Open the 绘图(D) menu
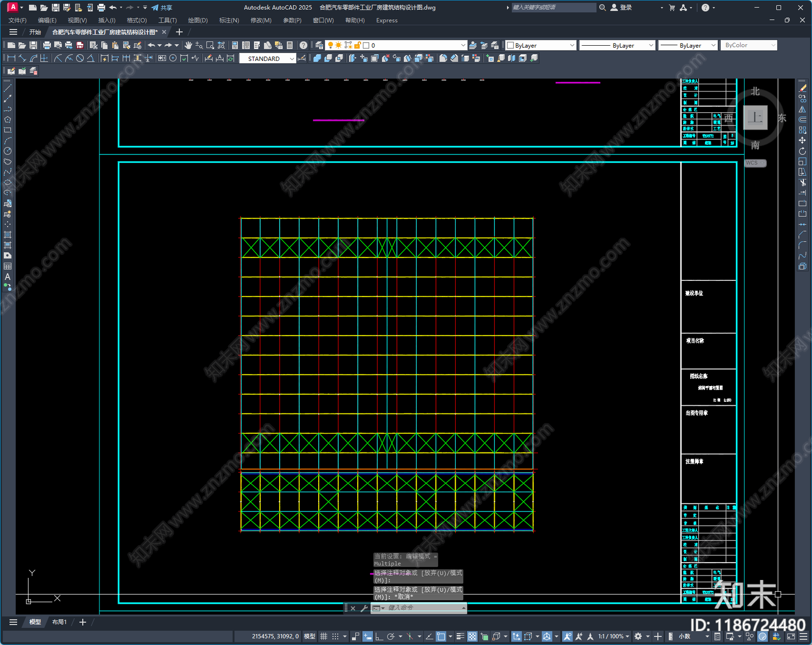 click(198, 20)
